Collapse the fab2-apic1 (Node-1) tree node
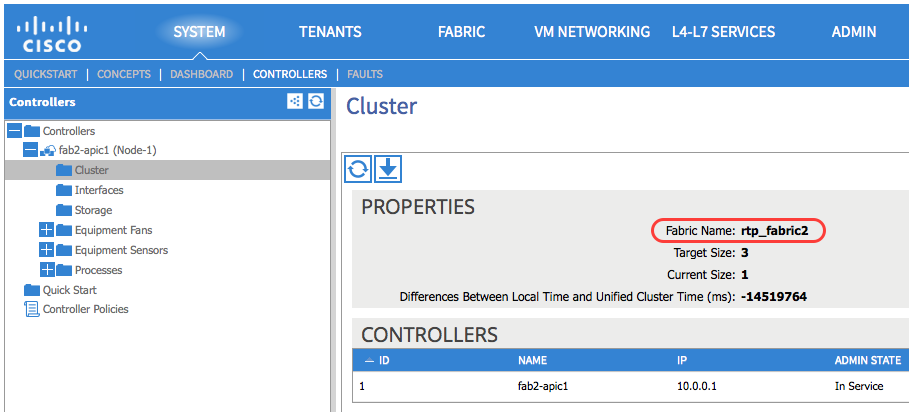This screenshot has width=909, height=412. [x=31, y=151]
